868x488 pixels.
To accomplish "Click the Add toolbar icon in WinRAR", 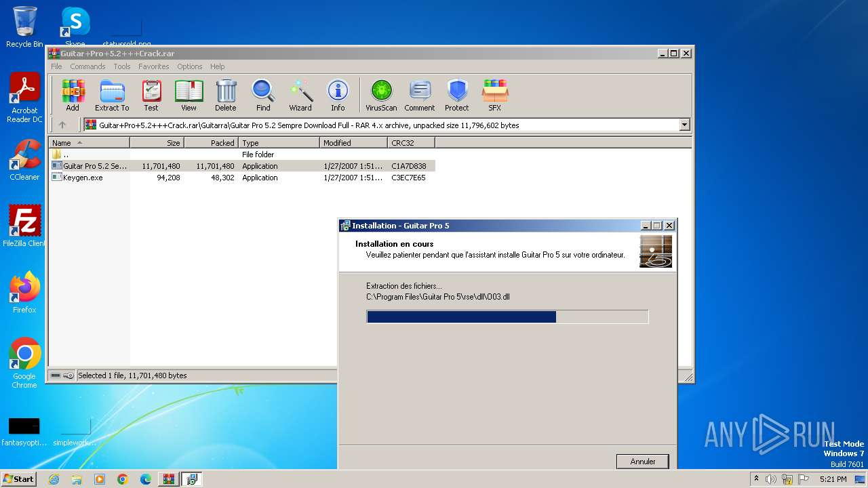I will pos(73,95).
